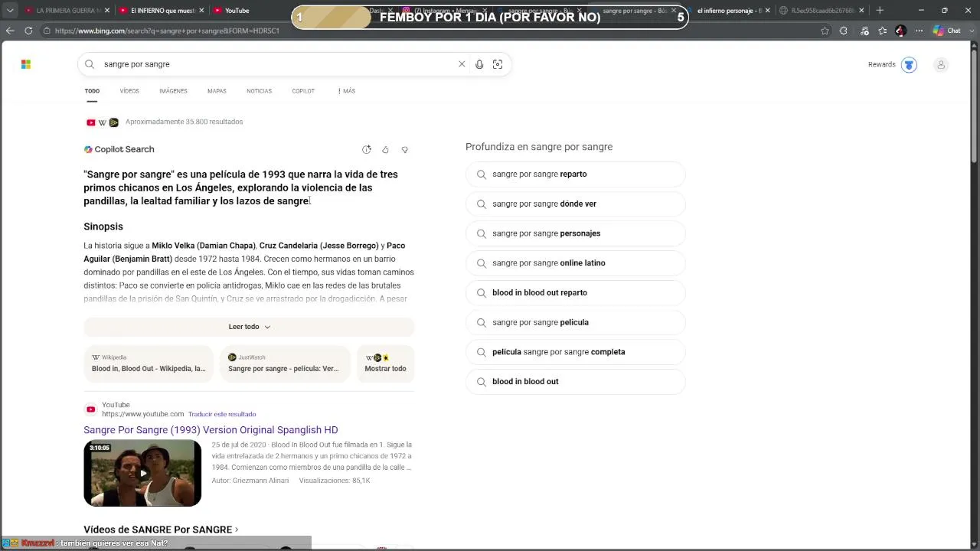The image size is (980, 551).
Task: Open JustWatch Sangre por sangre source
Action: (285, 364)
